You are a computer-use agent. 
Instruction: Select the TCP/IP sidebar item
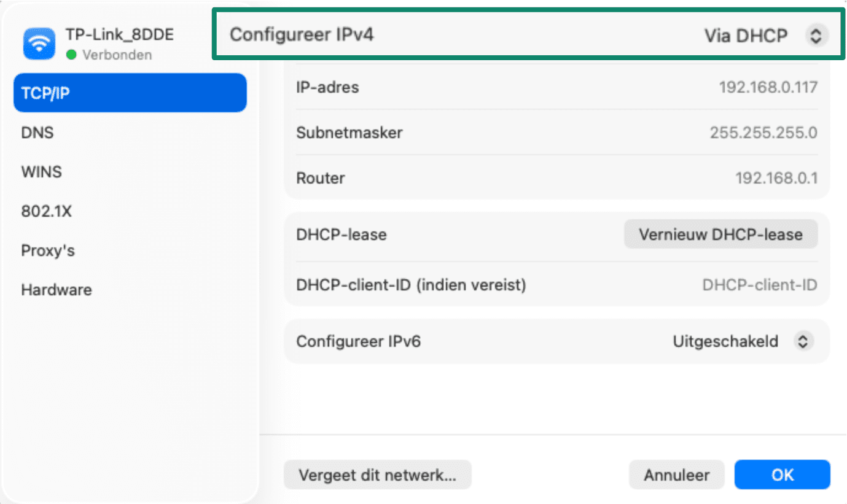130,93
